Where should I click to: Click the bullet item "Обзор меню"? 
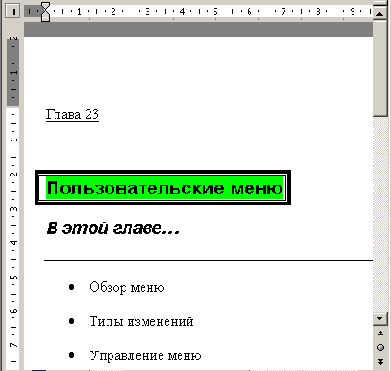tap(127, 287)
